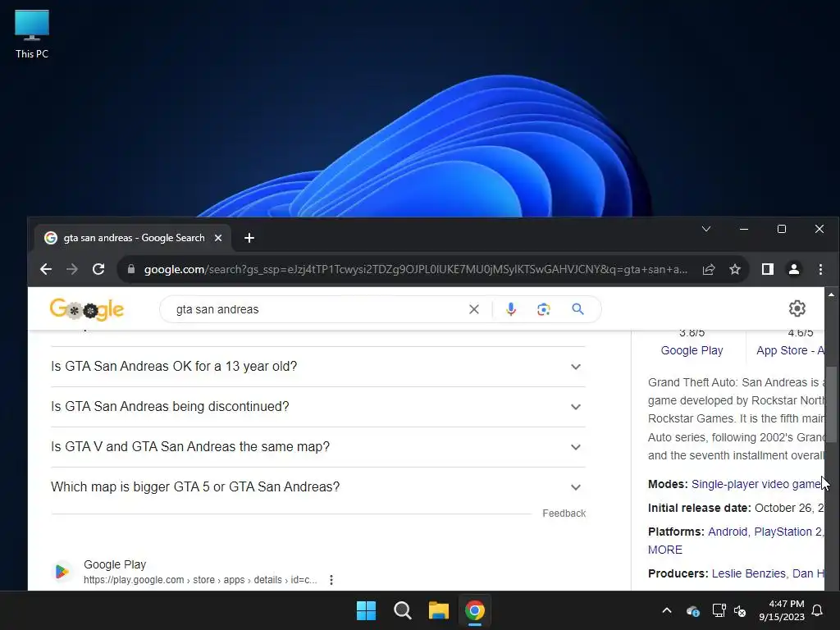
Task: Close the gta san andreas tab
Action: coord(218,238)
